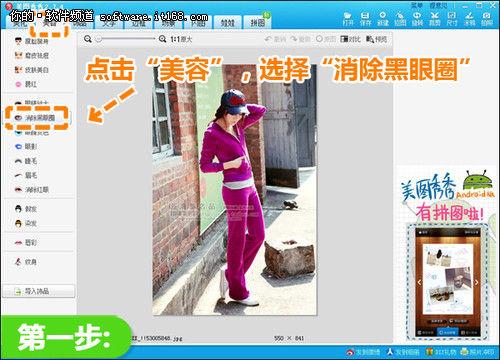
Task: Choose 磨皮祛痘 (smooth skin) in the sidebar
Action: click(x=32, y=55)
